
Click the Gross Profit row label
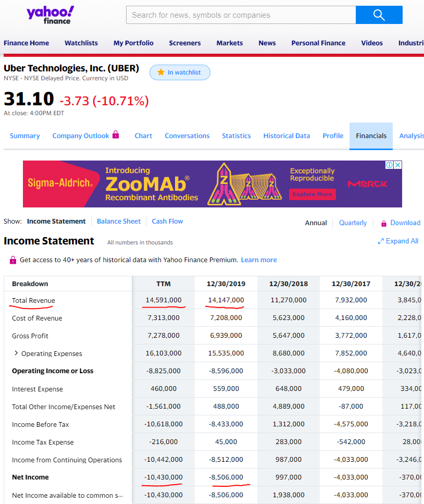click(x=30, y=336)
